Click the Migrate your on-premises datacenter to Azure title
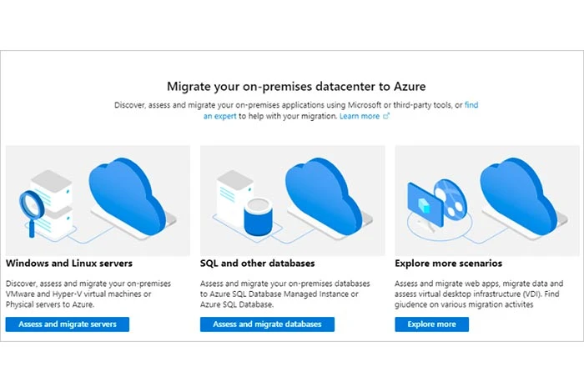Screen dimensions: 584x392 tap(296, 87)
